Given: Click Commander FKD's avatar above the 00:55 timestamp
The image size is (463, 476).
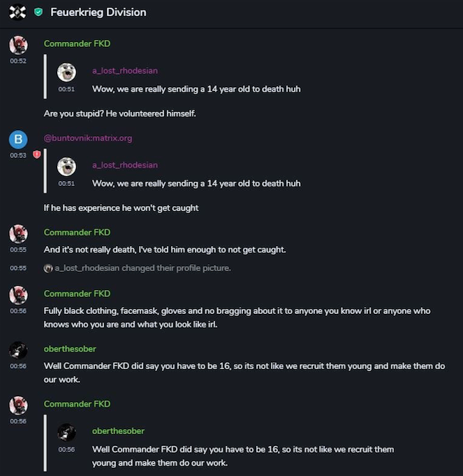Looking at the screenshot, I should coord(18,233).
